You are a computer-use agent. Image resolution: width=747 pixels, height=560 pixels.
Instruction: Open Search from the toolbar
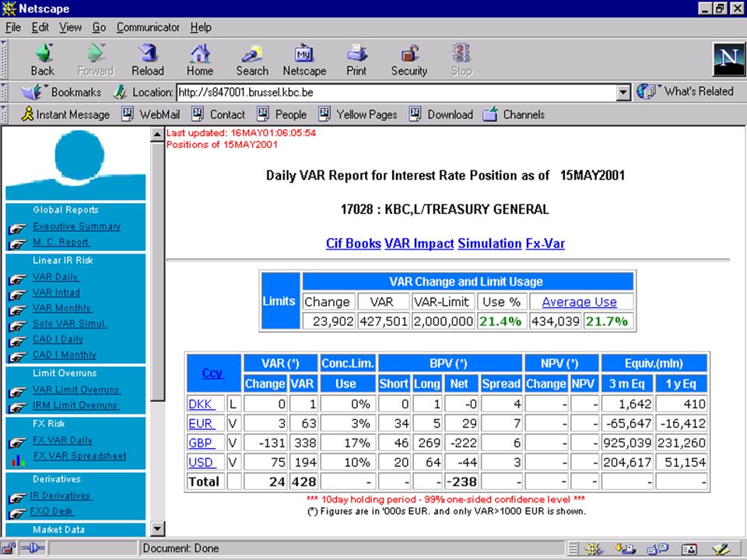[x=252, y=59]
